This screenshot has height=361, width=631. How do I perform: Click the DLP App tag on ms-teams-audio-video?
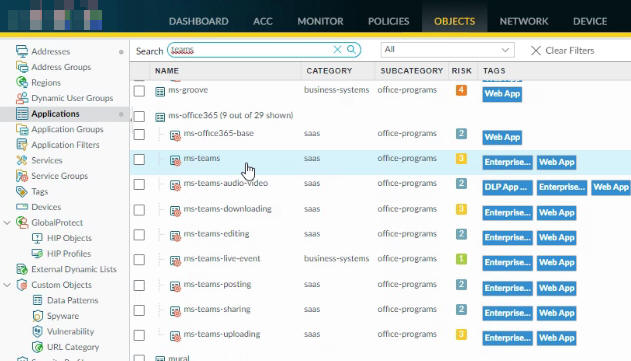[507, 188]
